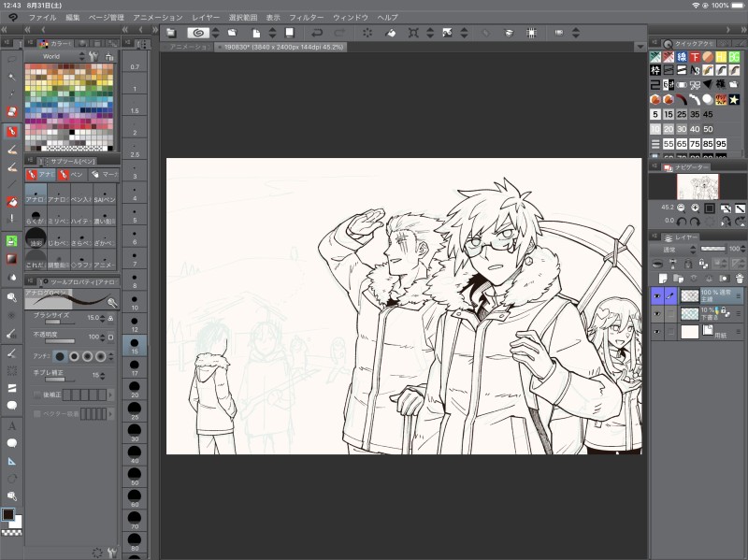This screenshot has height=560, width=748.
Task: Rotate canvas right in Navigator
Action: (695, 222)
